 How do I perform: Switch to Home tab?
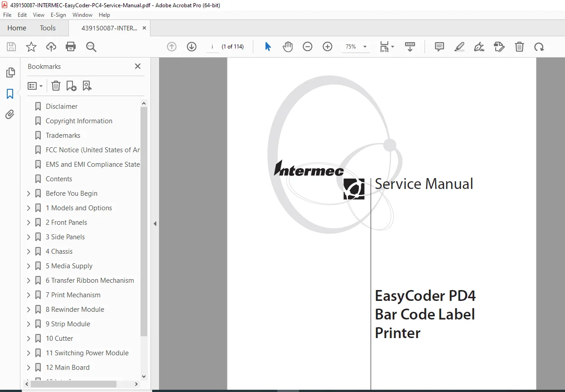17,28
